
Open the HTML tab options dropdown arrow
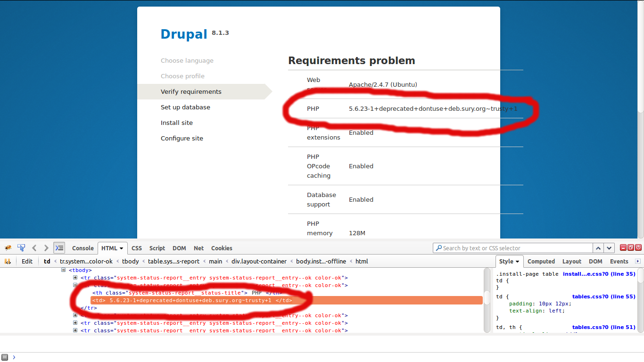pyautogui.click(x=121, y=248)
